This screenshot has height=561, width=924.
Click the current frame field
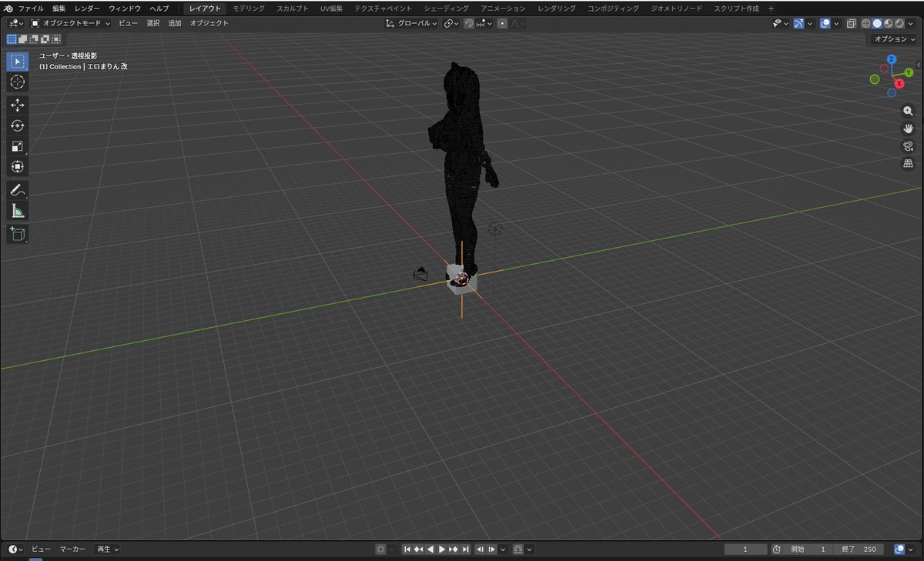tap(745, 549)
